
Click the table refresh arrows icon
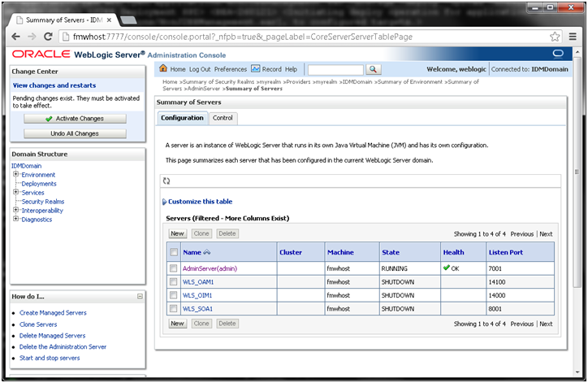[x=166, y=181]
